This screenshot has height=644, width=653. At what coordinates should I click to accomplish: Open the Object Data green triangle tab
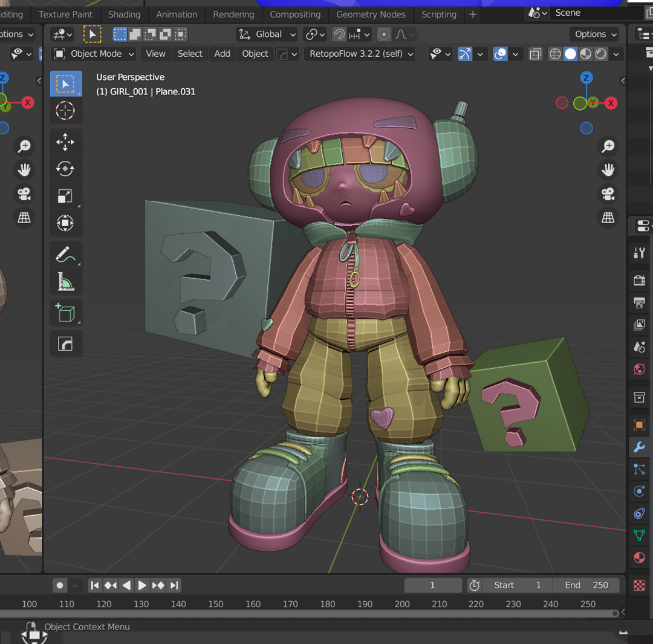[639, 535]
